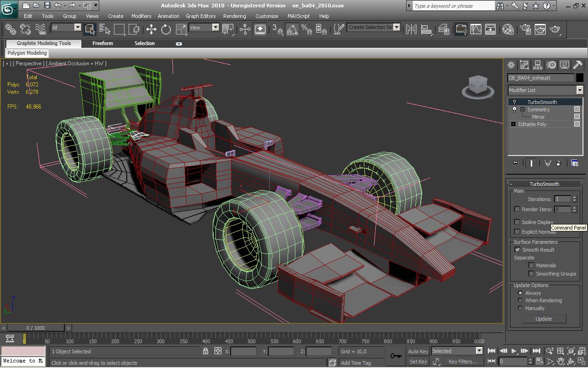The image size is (588, 368).
Task: Expand the Editable Poly stack entry
Action: point(513,124)
